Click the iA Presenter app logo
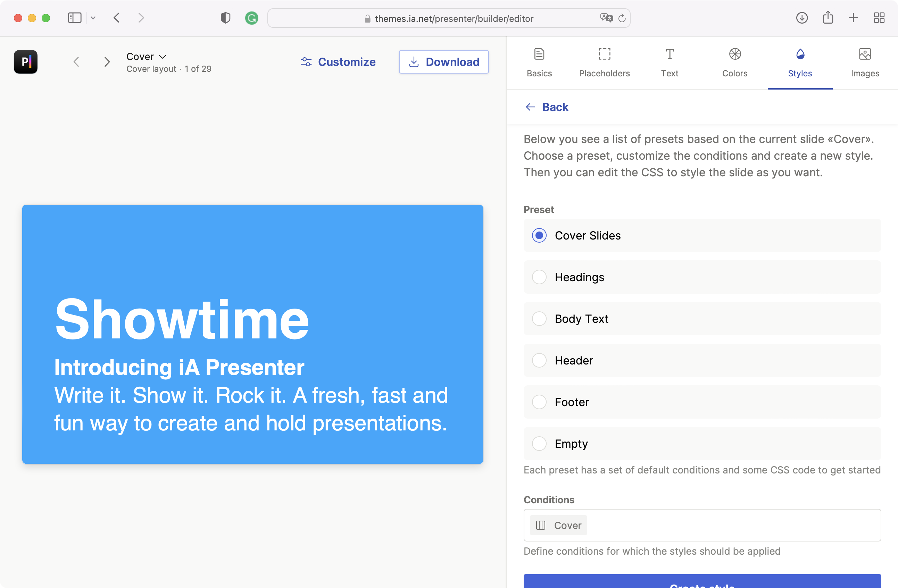The image size is (898, 588). point(26,62)
